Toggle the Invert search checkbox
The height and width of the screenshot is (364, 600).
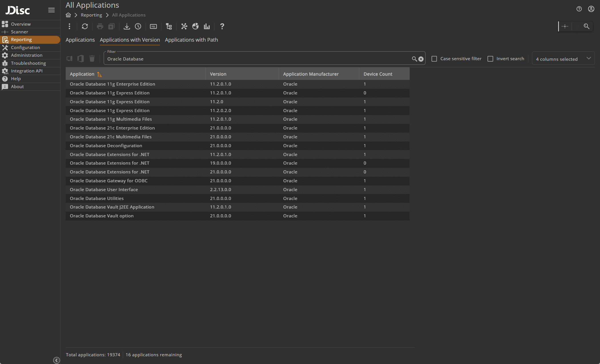(490, 59)
